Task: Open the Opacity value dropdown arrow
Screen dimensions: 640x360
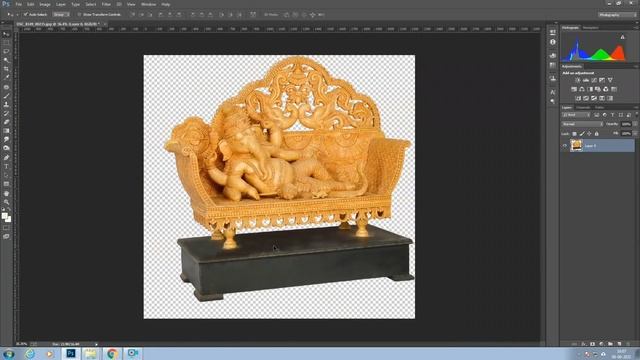Action: pos(635,124)
